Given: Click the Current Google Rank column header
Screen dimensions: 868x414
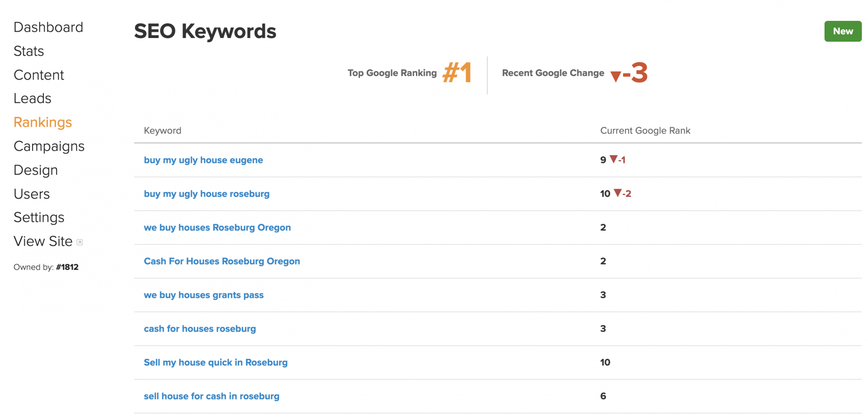Looking at the screenshot, I should [x=645, y=130].
